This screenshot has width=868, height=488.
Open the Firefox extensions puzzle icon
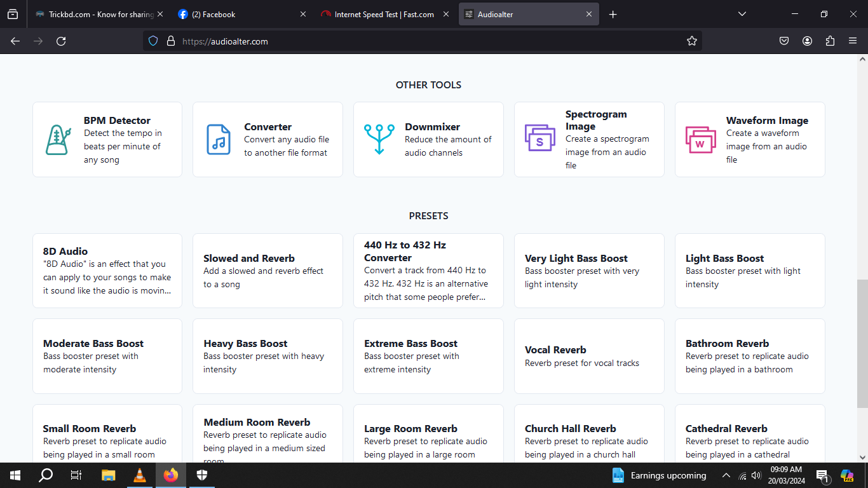pyautogui.click(x=830, y=41)
